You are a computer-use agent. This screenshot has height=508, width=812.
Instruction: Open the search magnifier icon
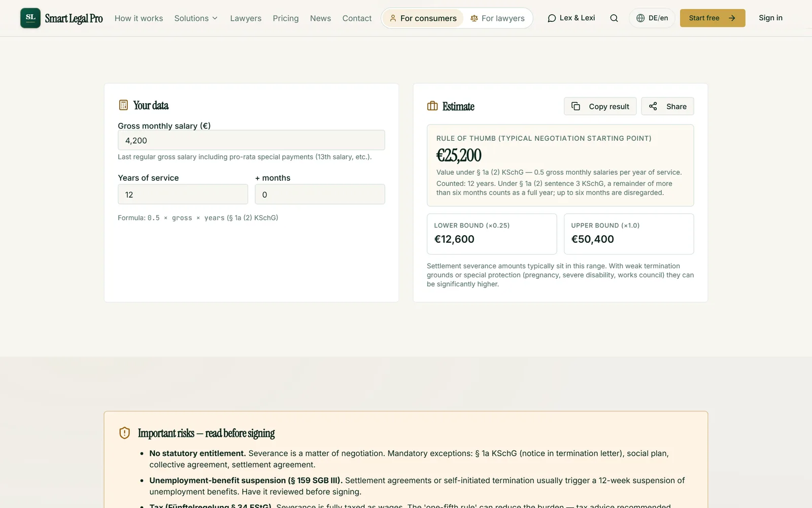614,18
